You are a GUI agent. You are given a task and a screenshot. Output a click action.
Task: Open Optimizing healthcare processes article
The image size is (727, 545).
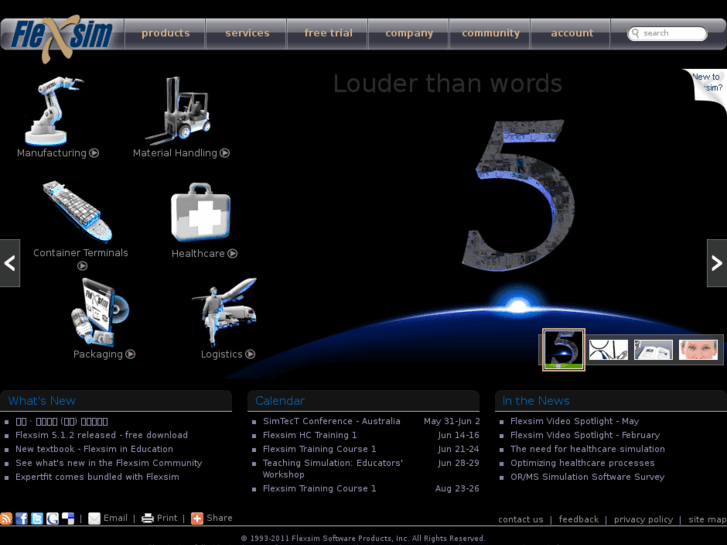[x=582, y=463]
